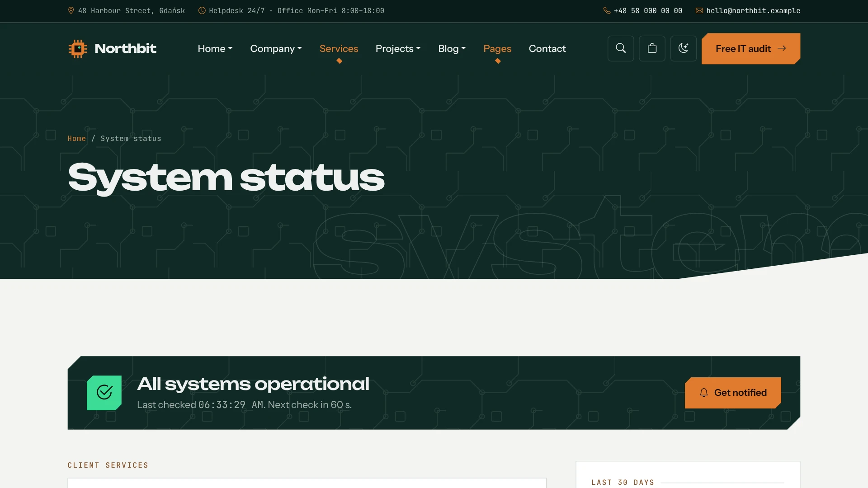Click the Helpdesk 24/7 office hours text
The height and width of the screenshot is (488, 868).
coord(297,10)
